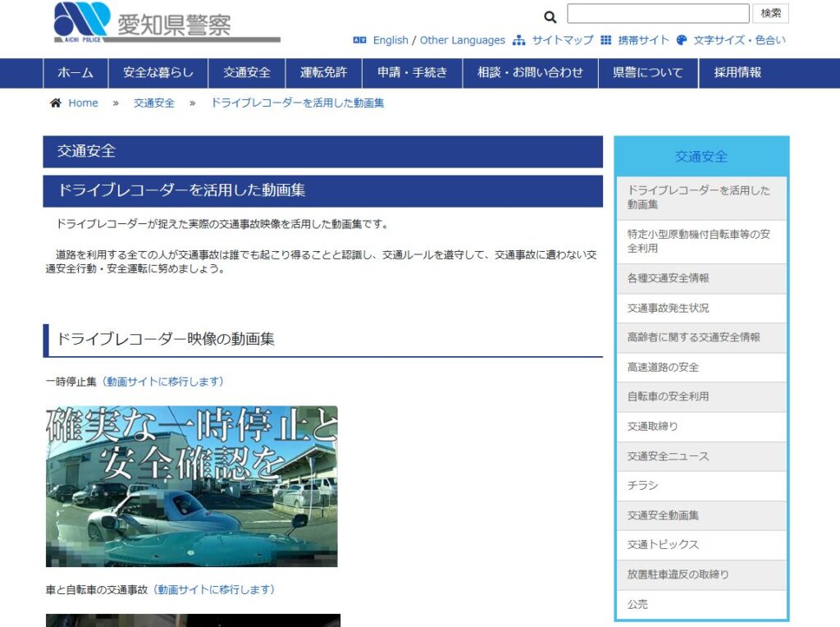Click the color palette icon for text size
Image resolution: width=840 pixels, height=627 pixels.
682,40
